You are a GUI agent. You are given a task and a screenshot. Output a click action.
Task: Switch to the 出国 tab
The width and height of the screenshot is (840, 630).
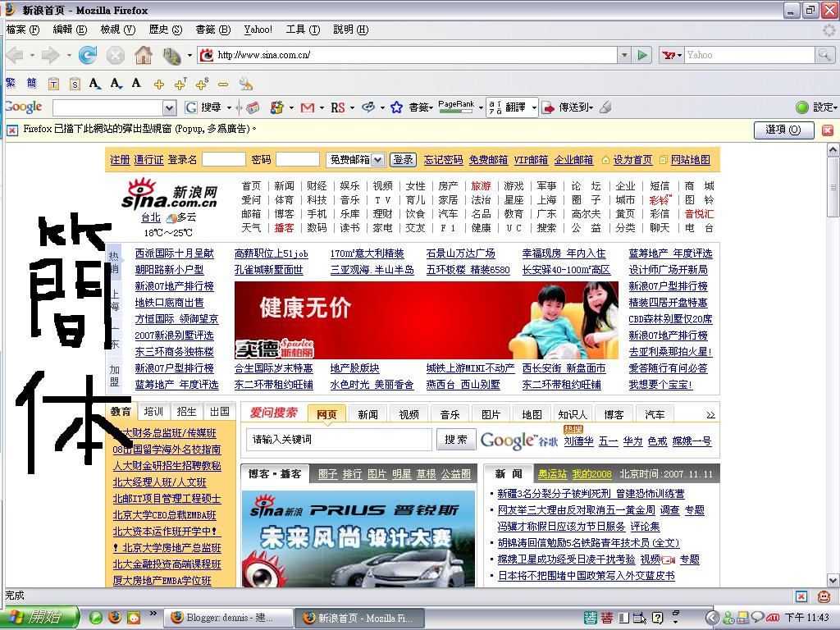pos(220,412)
